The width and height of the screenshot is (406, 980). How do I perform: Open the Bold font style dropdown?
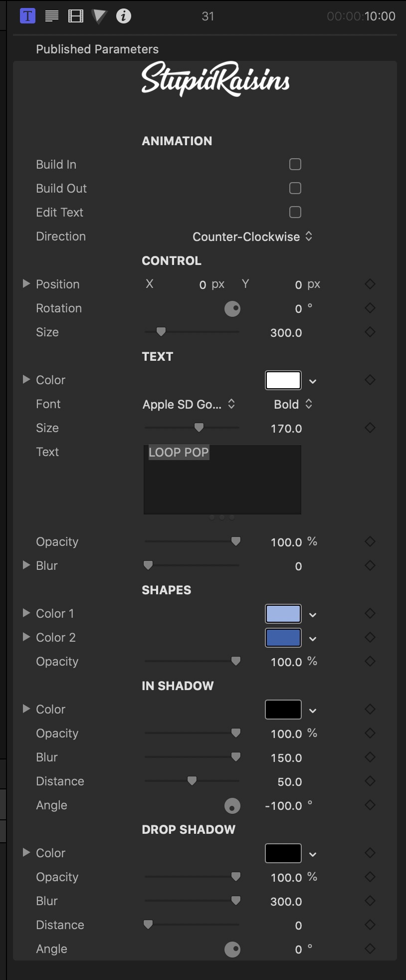[293, 404]
